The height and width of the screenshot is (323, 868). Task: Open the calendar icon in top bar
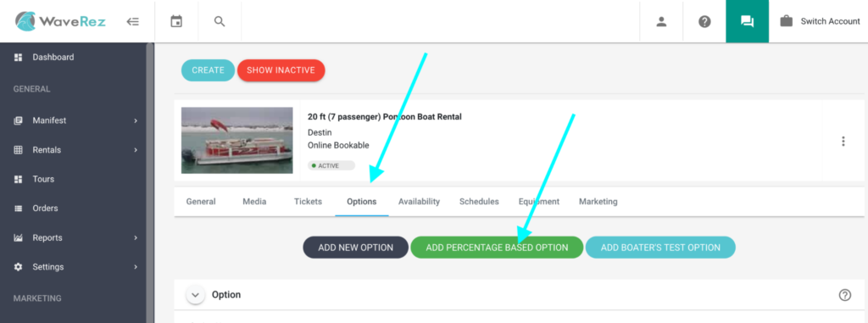pos(176,21)
